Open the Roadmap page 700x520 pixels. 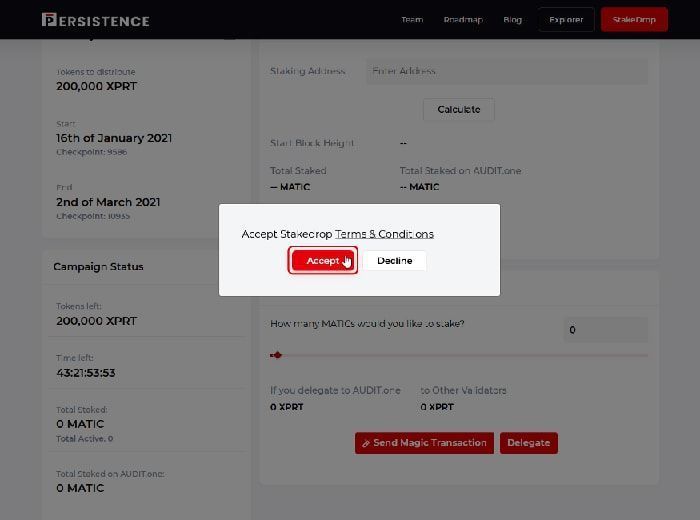click(463, 20)
